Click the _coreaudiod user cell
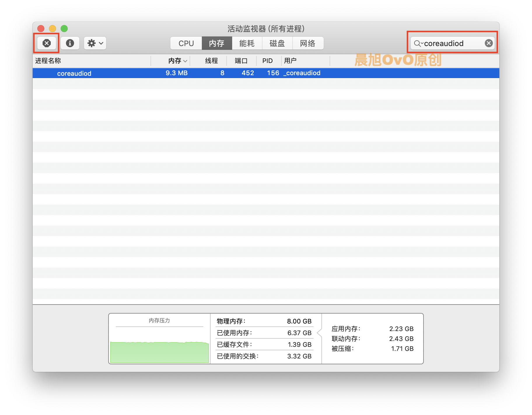Screen dimensions: 532x415 302,73
